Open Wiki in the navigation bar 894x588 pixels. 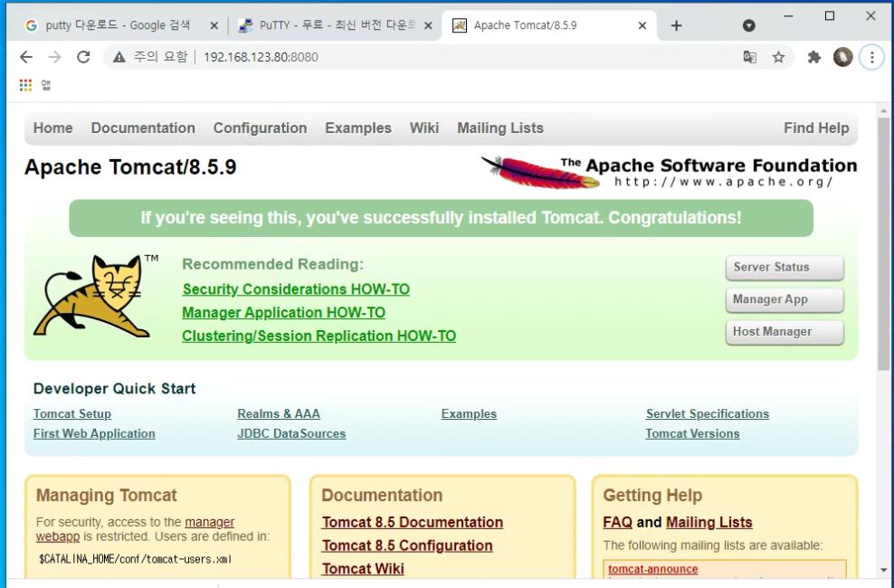tap(424, 128)
